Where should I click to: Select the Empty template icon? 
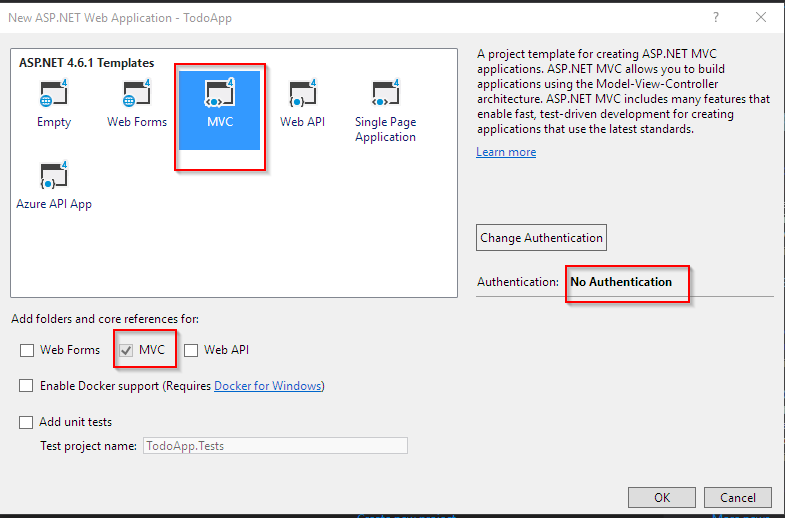coord(54,94)
